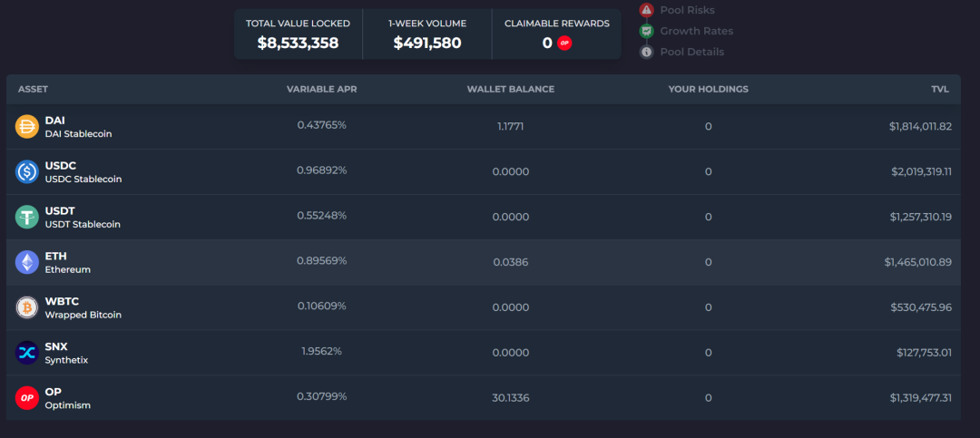Open the Growth Rates link
The height and width of the screenshot is (438, 980).
696,31
